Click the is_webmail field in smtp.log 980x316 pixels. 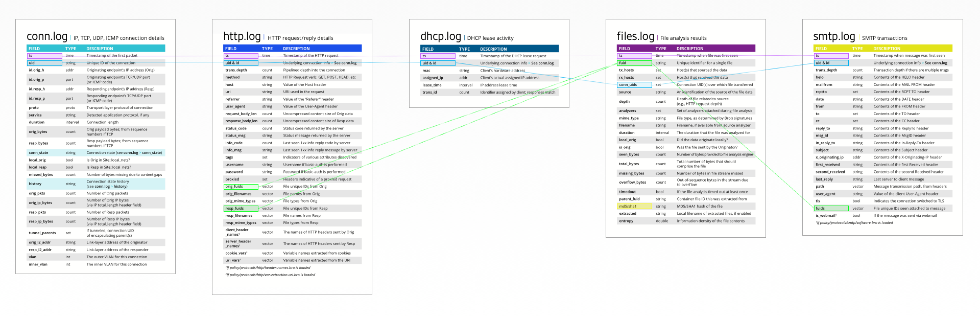point(826,216)
